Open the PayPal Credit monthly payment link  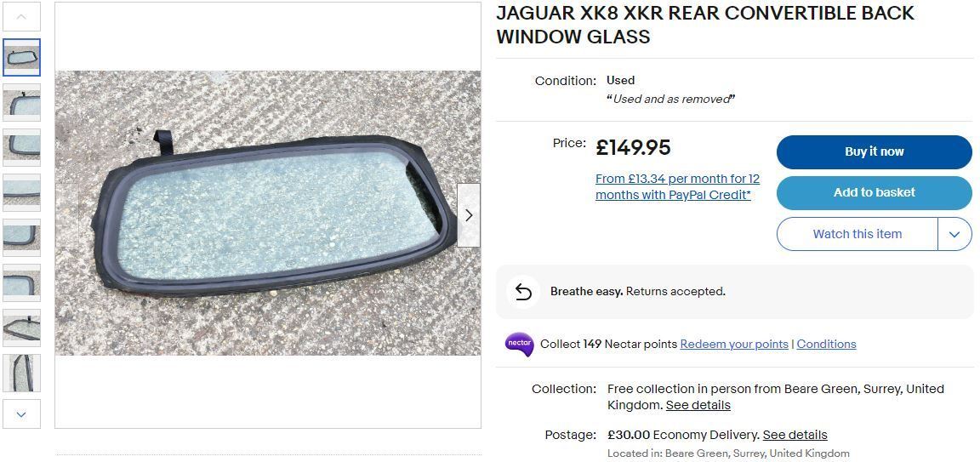(677, 187)
